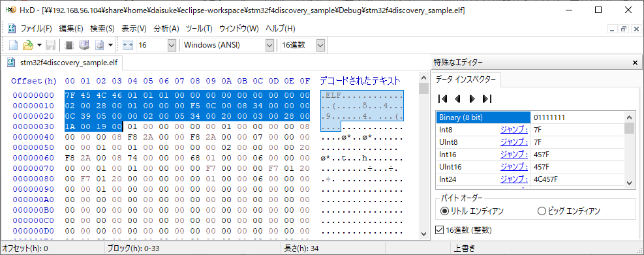Expand the disk image dropdown arrow
This screenshot has height=255, width=644.
coord(110,45)
